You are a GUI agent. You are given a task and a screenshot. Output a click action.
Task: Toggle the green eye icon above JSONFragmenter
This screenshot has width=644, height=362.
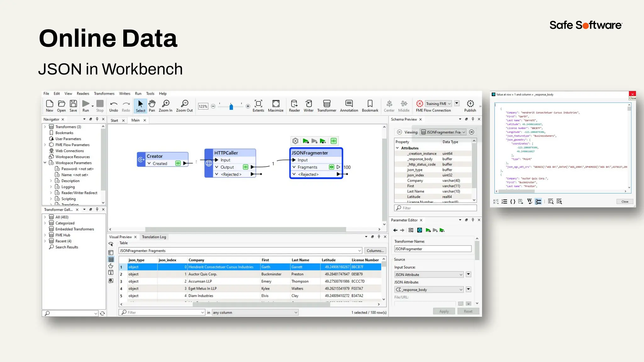(x=334, y=141)
